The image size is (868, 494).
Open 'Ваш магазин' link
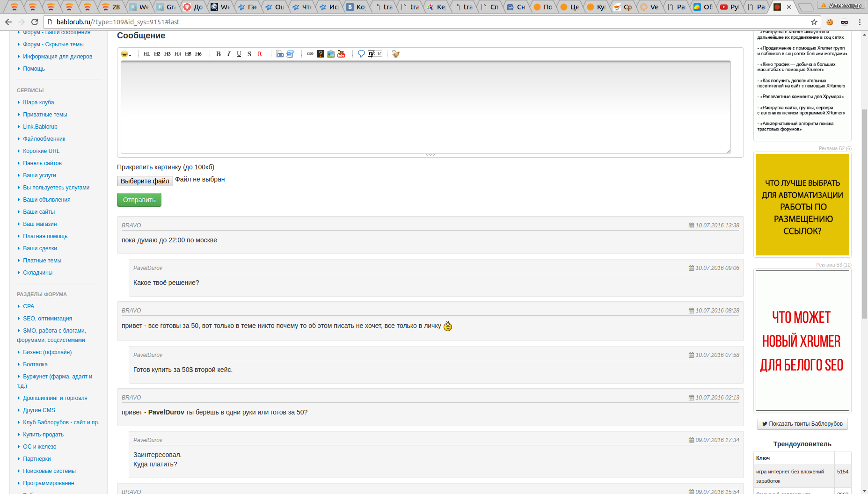40,224
